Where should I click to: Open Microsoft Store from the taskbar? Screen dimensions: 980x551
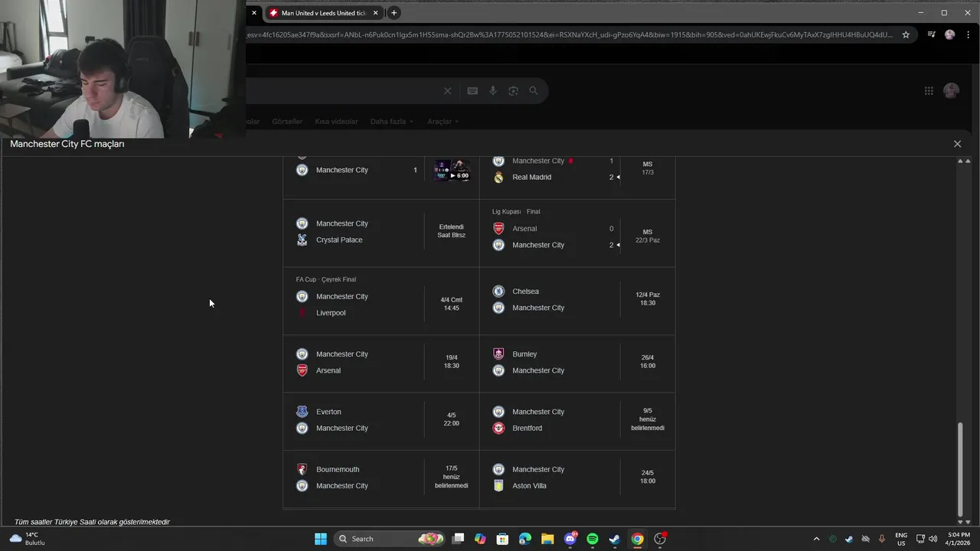[502, 539]
